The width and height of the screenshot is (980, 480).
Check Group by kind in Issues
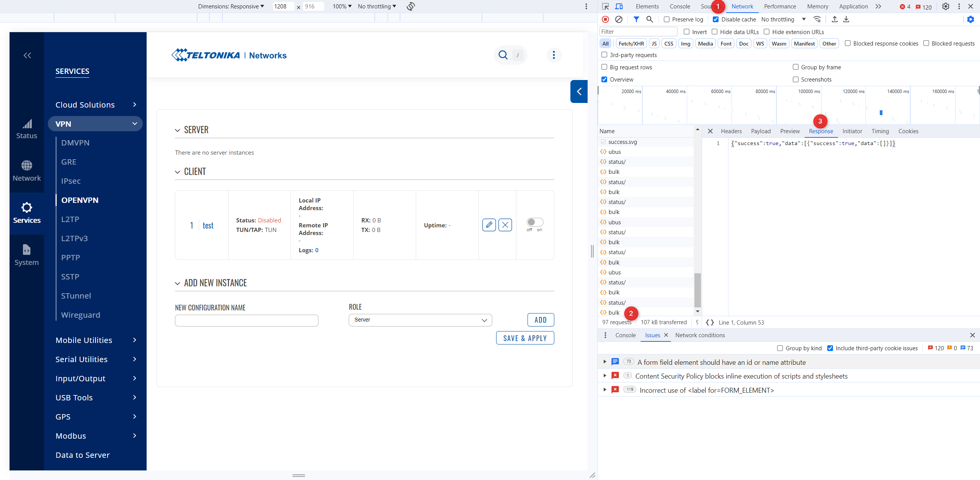(x=780, y=348)
